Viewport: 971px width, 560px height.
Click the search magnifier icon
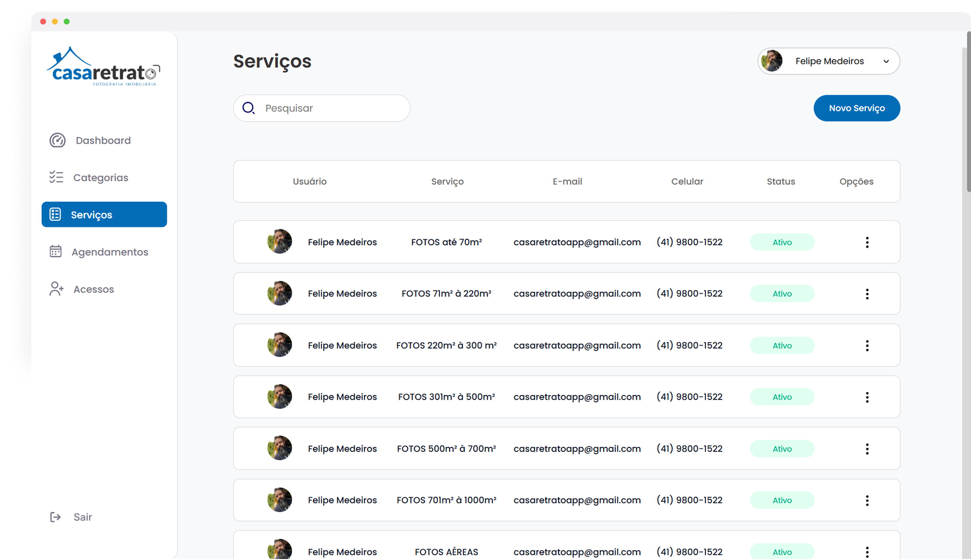[x=249, y=108]
